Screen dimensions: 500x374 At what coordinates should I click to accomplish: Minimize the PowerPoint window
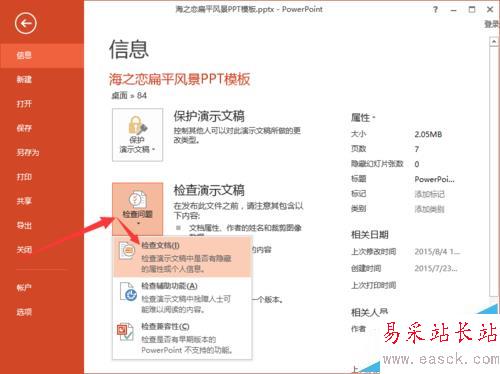(453, 10)
